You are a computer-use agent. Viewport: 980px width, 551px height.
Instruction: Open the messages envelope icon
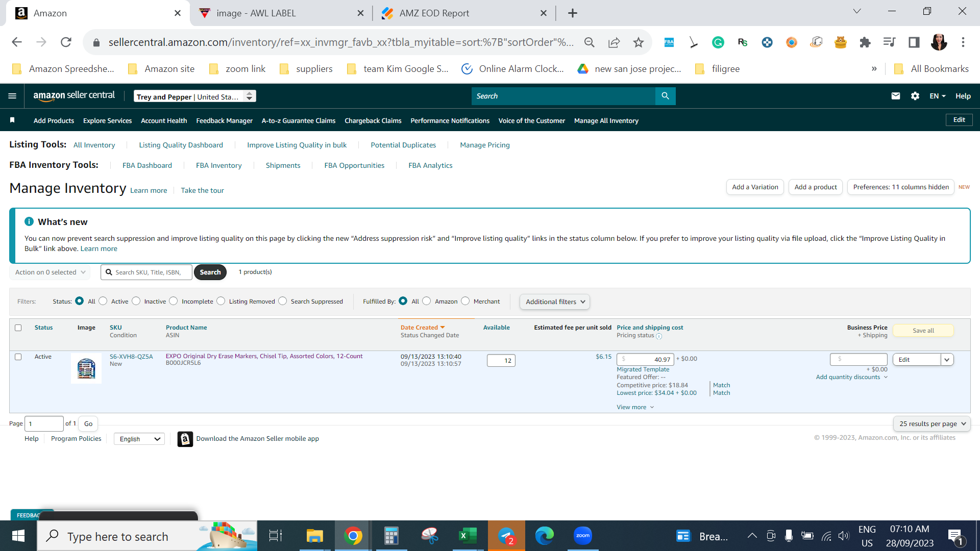pyautogui.click(x=895, y=96)
